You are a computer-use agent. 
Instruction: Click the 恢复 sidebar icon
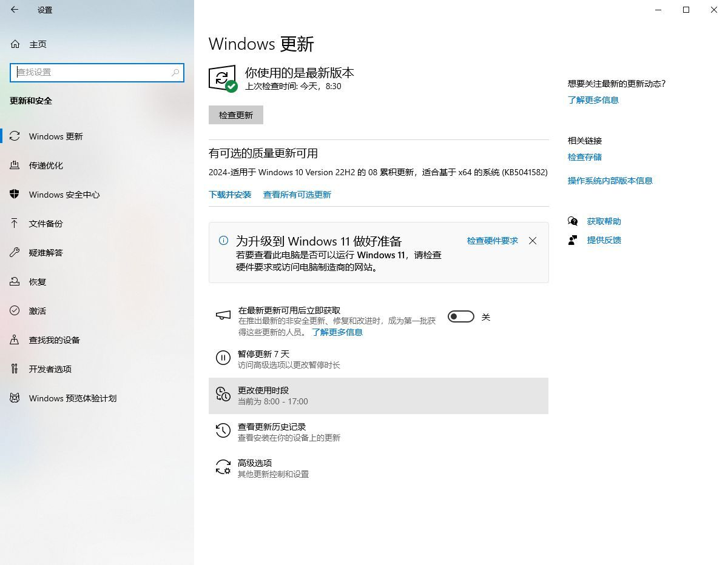pyautogui.click(x=15, y=282)
